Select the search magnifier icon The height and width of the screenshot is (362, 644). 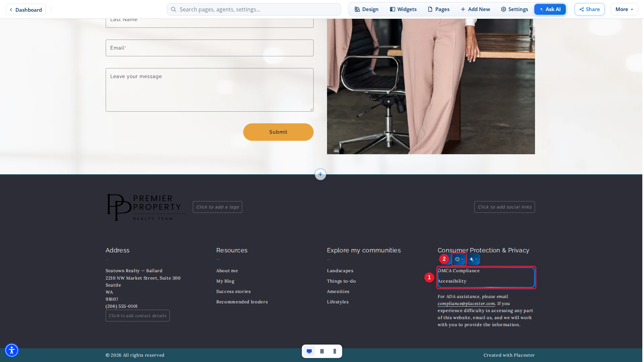(173, 9)
